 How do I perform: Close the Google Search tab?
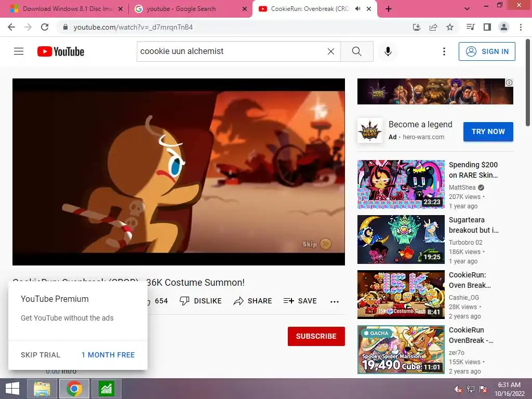pos(244,9)
